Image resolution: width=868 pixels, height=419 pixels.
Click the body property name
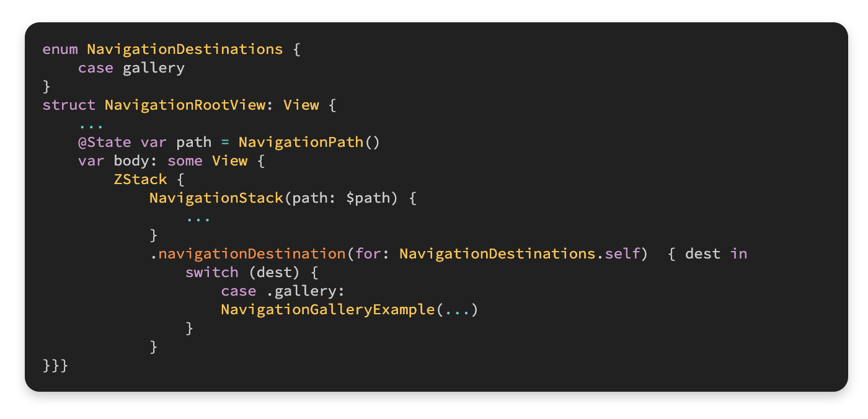click(131, 161)
